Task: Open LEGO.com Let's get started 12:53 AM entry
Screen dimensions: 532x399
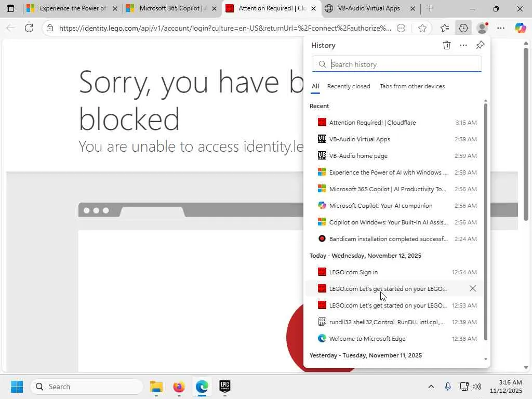Action: point(394,305)
